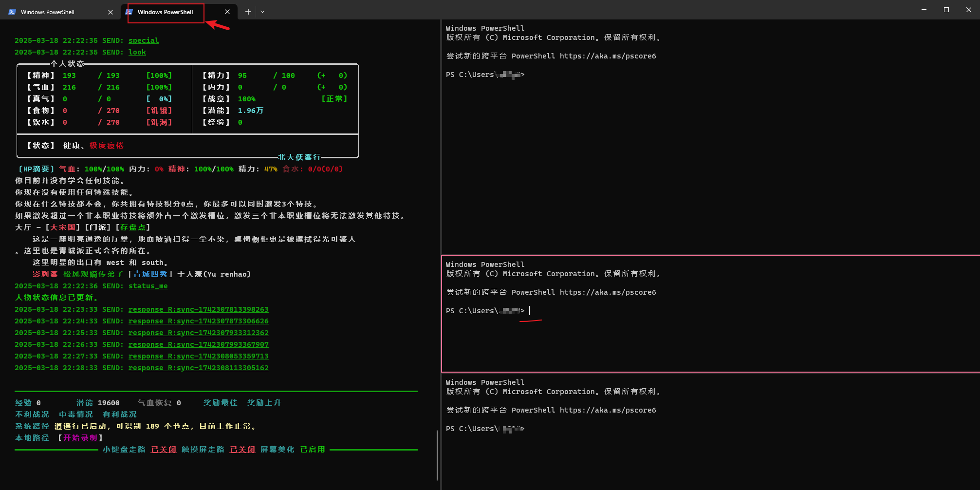Toggle 触摸屏走路 已关闭 setting
Image resolution: width=980 pixels, height=490 pixels.
(242, 450)
